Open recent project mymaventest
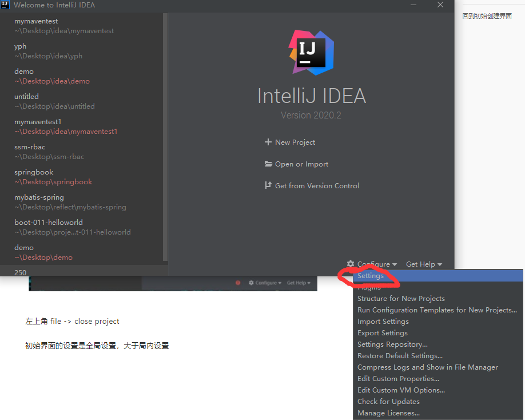The image size is (525, 420). (x=81, y=26)
